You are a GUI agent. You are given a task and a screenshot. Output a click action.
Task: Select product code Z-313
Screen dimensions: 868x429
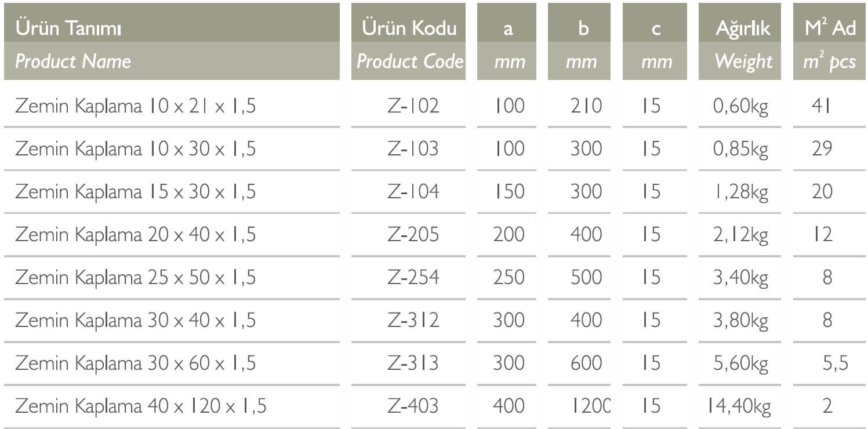pos(413,363)
